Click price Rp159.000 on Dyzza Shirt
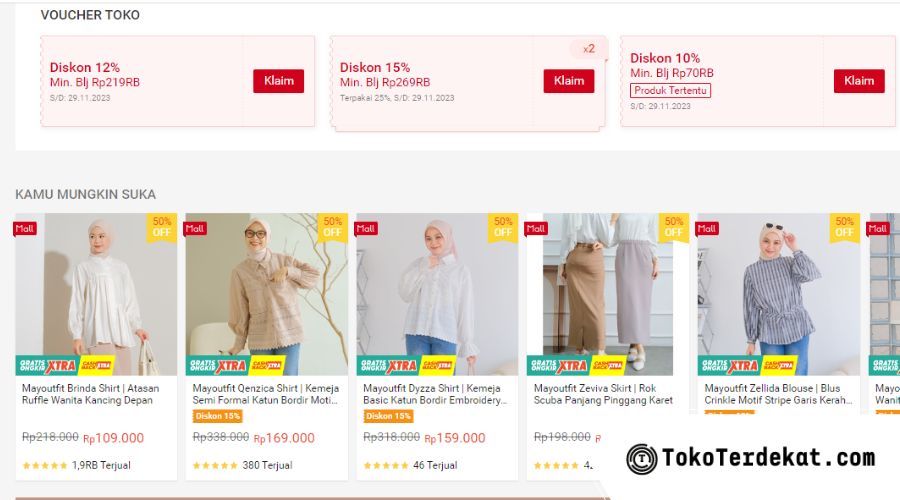900x500 pixels. (x=455, y=439)
